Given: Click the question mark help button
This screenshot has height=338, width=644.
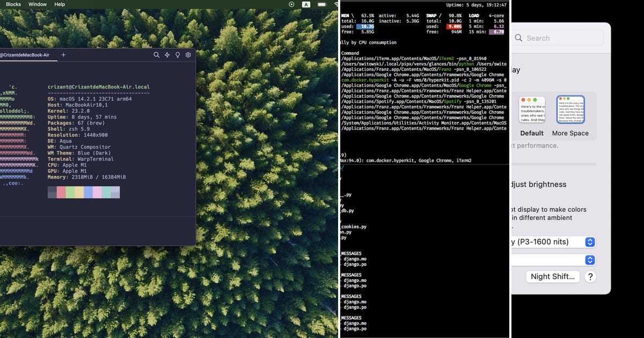Looking at the screenshot, I should (x=589, y=277).
